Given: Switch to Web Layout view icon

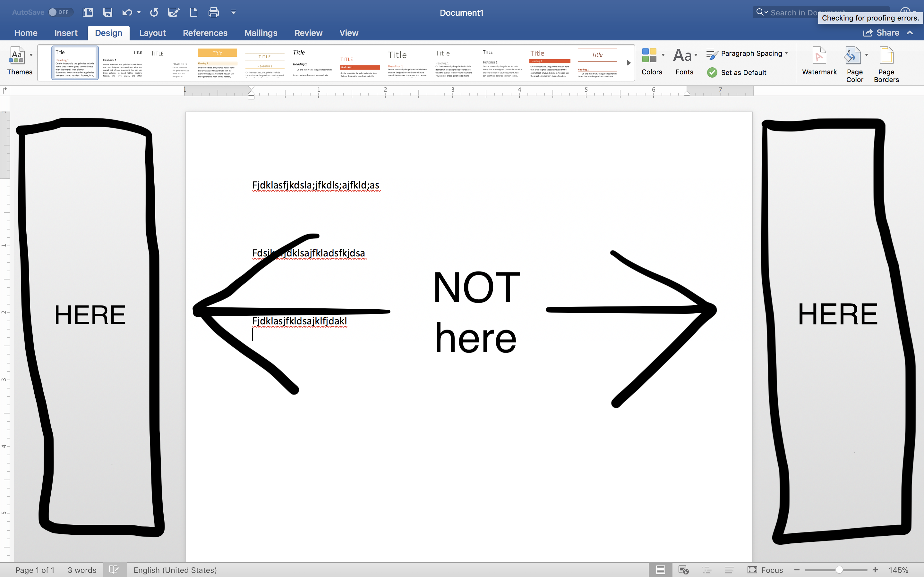Looking at the screenshot, I should coord(683,570).
